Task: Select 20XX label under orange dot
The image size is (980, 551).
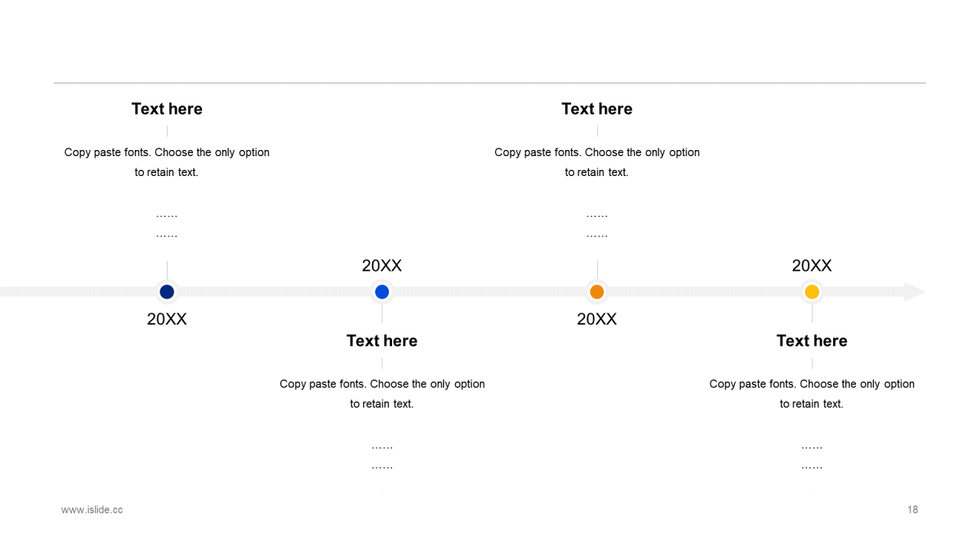Action: [597, 319]
